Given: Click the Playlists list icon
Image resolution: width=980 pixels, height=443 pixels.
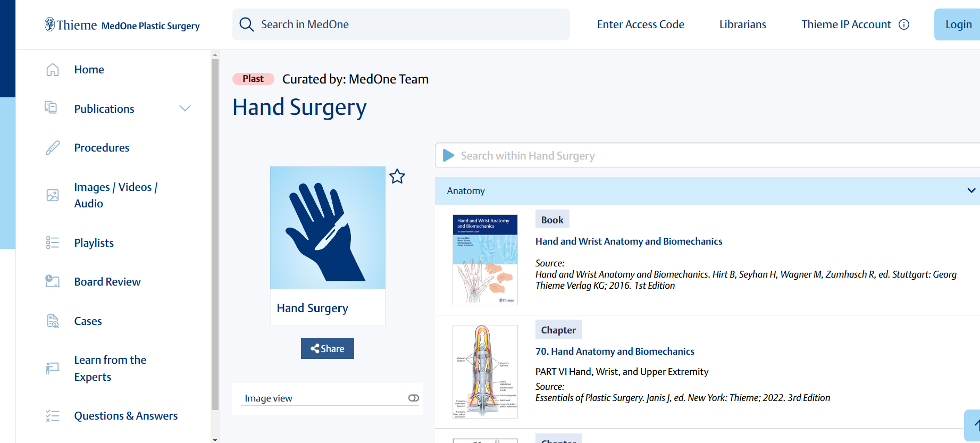Looking at the screenshot, I should pos(53,243).
